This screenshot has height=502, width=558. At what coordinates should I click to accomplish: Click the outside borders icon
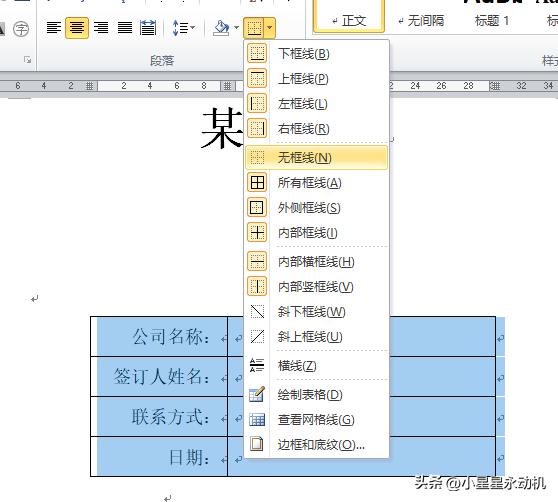click(x=257, y=207)
